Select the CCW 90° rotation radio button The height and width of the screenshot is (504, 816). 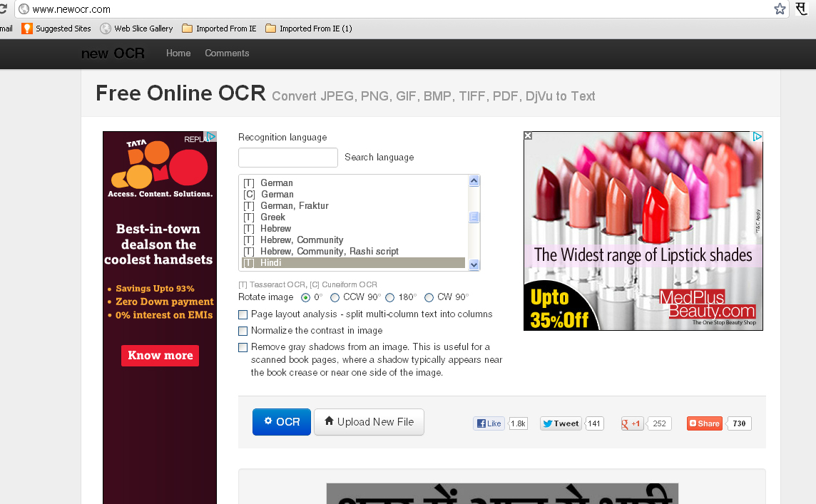coord(335,297)
